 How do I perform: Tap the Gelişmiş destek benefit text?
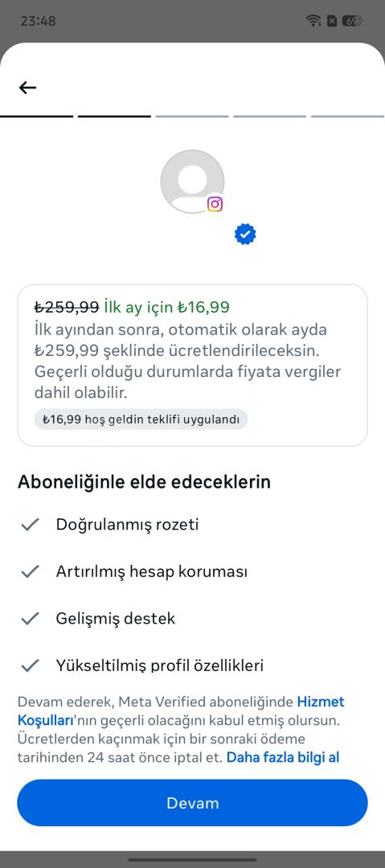tap(116, 618)
